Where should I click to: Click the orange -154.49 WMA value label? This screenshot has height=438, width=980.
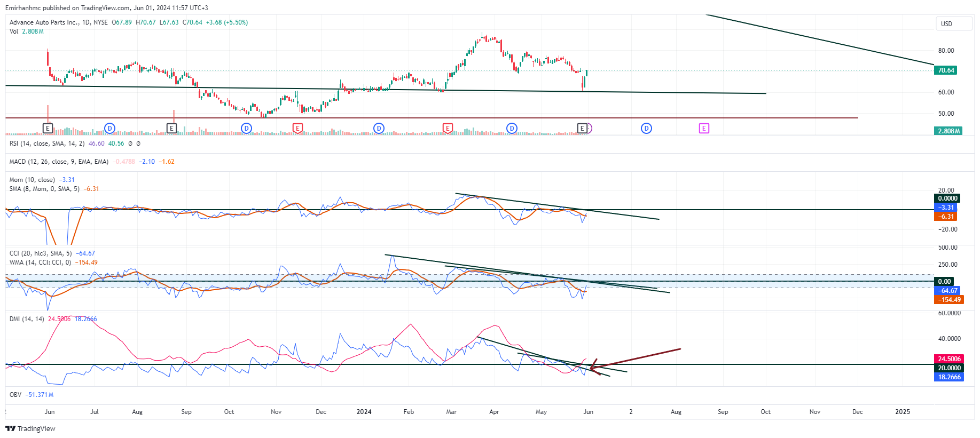coord(949,300)
